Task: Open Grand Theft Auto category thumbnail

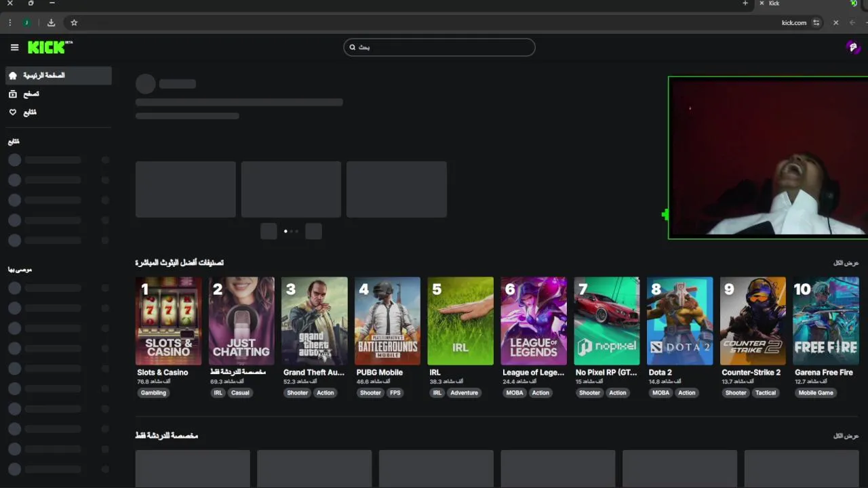Action: click(x=315, y=321)
